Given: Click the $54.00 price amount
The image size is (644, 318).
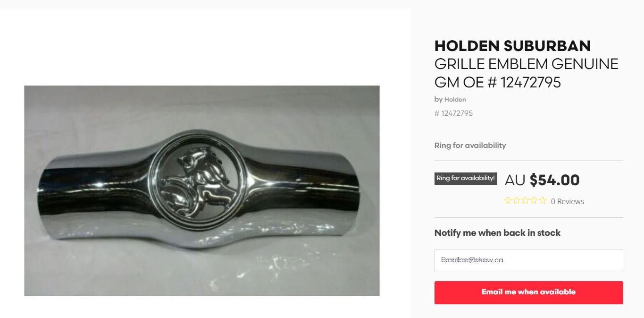Looking at the screenshot, I should coord(554,180).
